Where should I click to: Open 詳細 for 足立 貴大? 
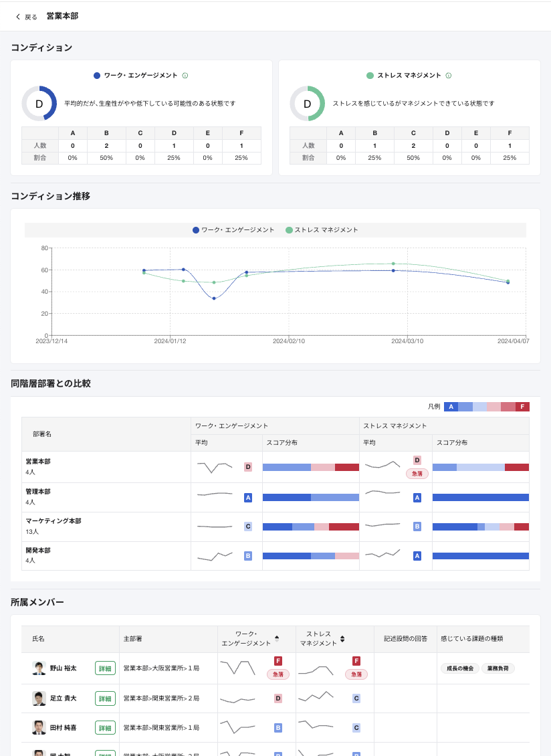(105, 698)
